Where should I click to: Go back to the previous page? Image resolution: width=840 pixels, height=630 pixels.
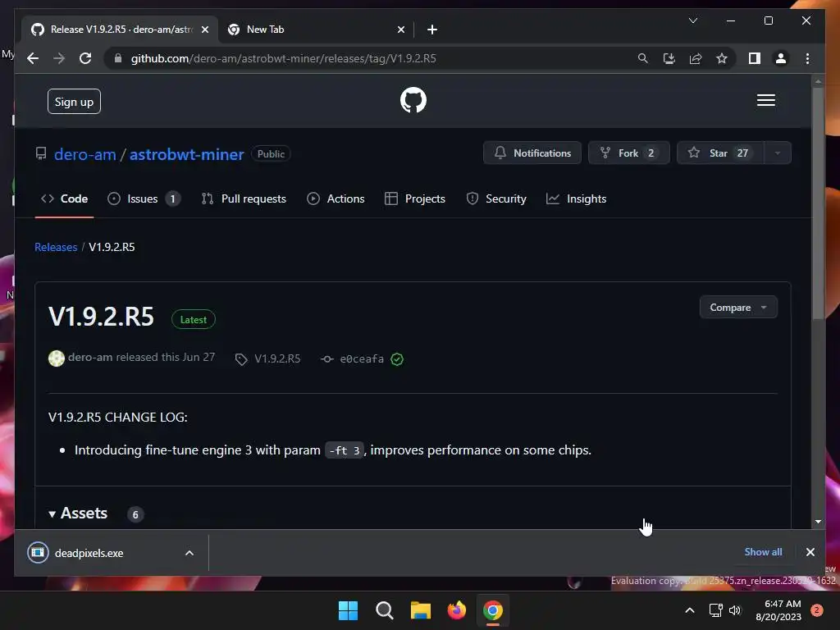[33, 58]
